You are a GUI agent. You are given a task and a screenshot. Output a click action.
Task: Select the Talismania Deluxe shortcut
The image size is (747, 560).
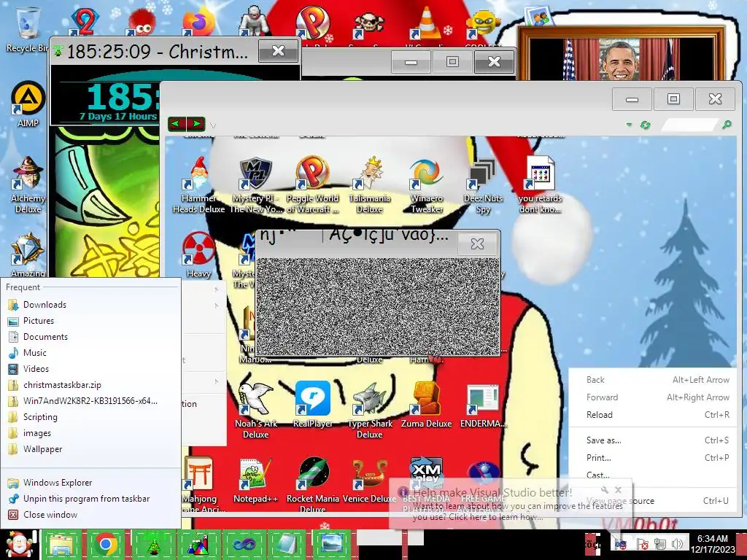tap(370, 184)
